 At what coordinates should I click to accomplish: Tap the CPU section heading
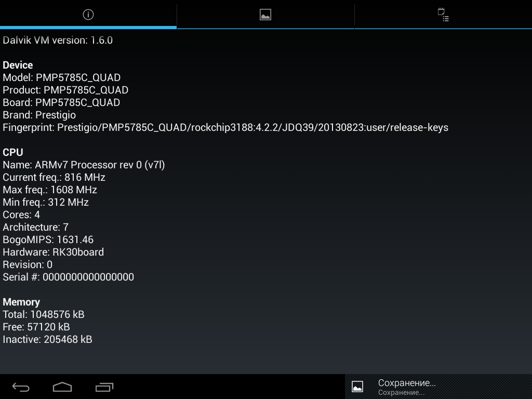point(13,152)
